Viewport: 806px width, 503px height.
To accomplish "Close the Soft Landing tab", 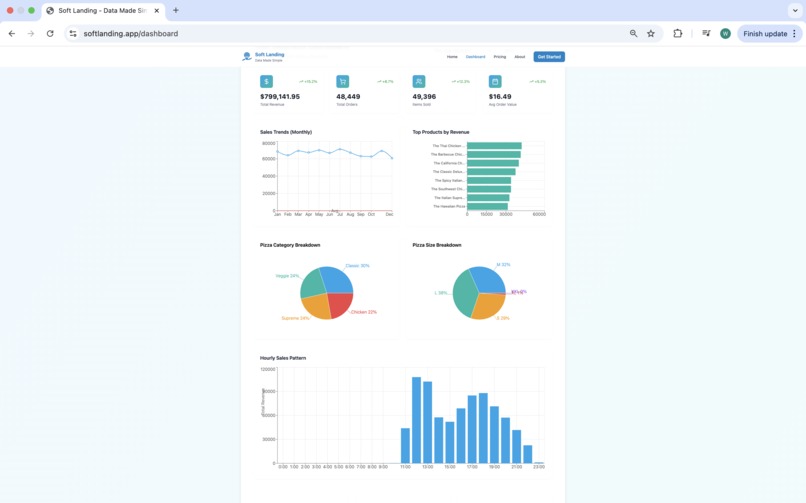I will coord(157,10).
